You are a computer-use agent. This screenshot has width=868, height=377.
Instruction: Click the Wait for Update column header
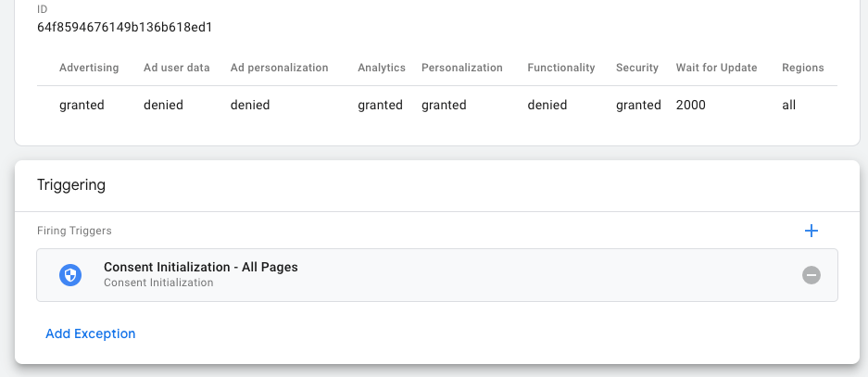tap(716, 68)
